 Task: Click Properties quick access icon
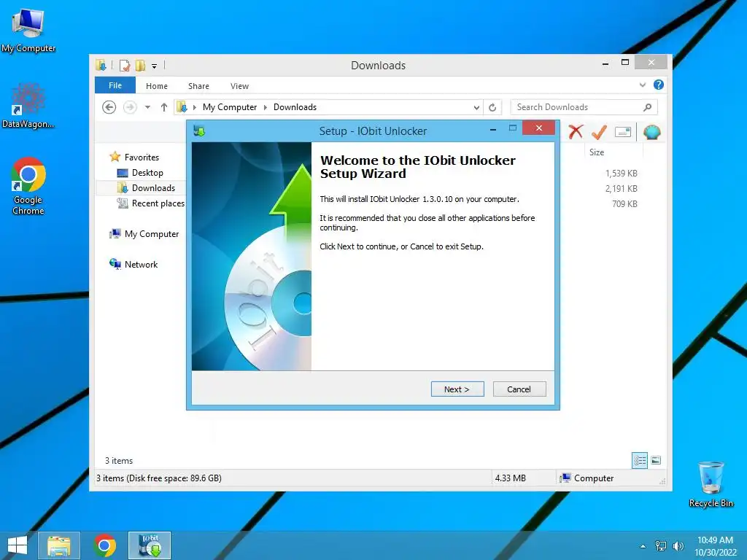(x=125, y=65)
